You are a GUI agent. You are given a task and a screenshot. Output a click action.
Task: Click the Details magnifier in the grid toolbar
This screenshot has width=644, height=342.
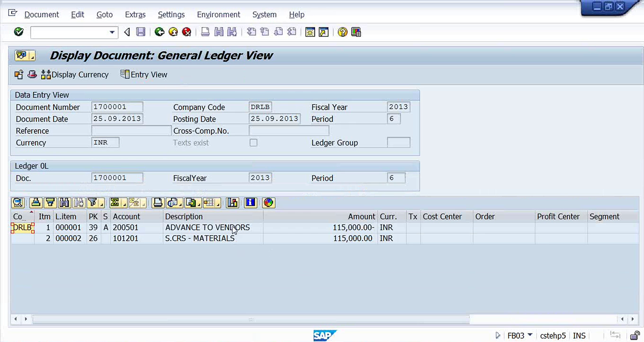click(18, 203)
